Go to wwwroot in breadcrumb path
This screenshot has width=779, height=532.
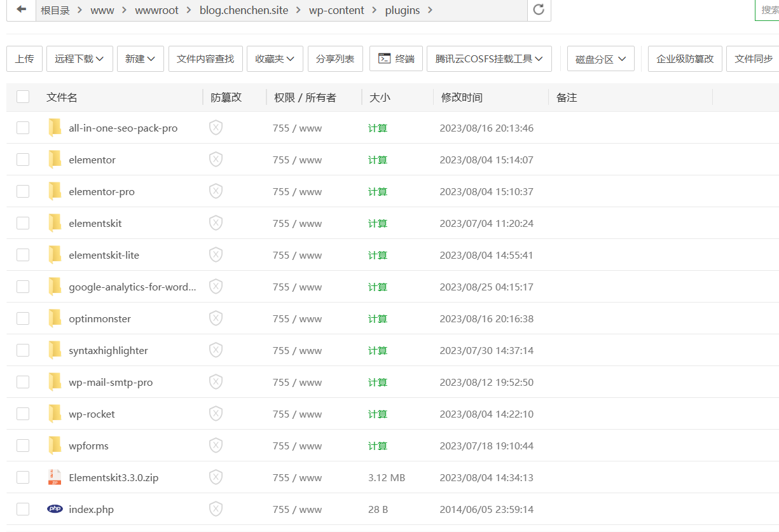click(x=156, y=10)
